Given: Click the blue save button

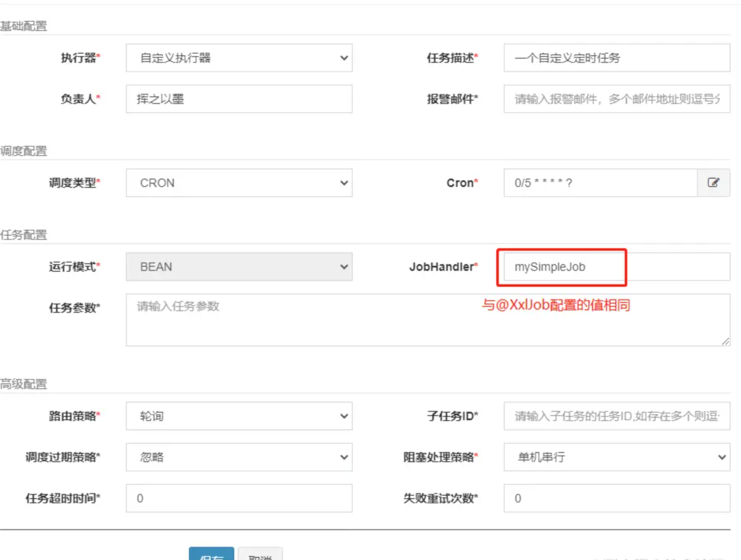Looking at the screenshot, I should tap(211, 554).
